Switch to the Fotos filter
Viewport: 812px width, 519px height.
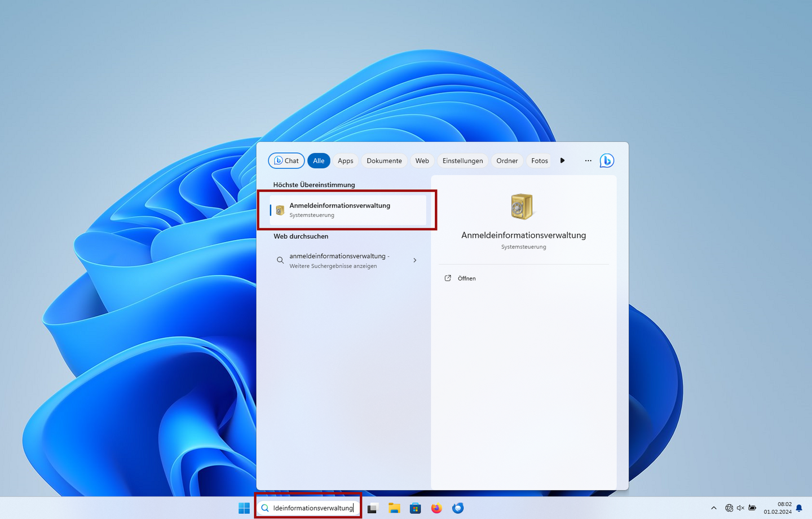(x=540, y=161)
